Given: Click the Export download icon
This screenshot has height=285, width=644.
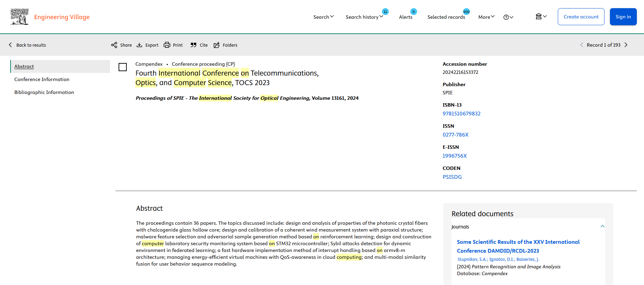Looking at the screenshot, I should coord(139,45).
